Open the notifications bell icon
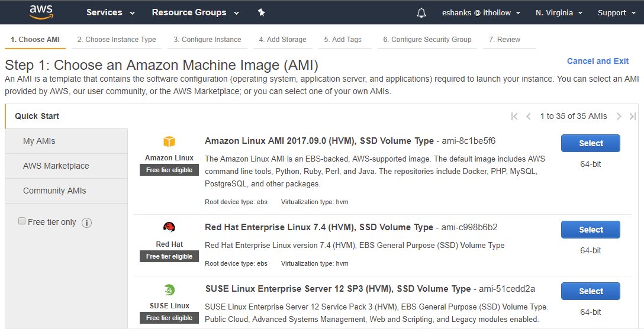 tap(421, 12)
